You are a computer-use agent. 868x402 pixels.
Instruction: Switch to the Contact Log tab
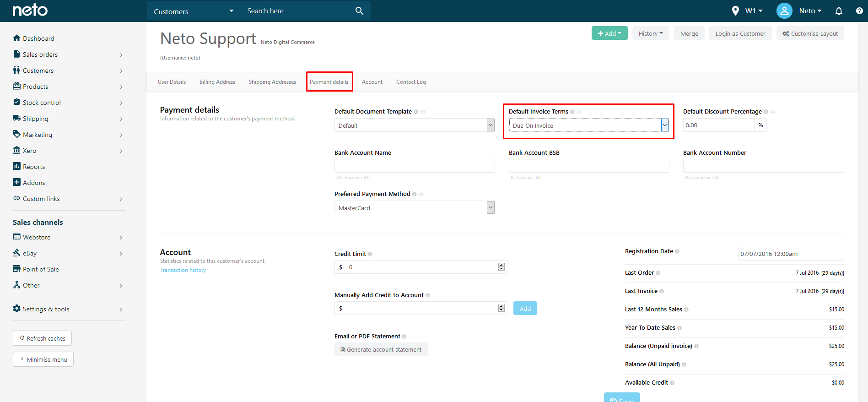click(x=411, y=82)
